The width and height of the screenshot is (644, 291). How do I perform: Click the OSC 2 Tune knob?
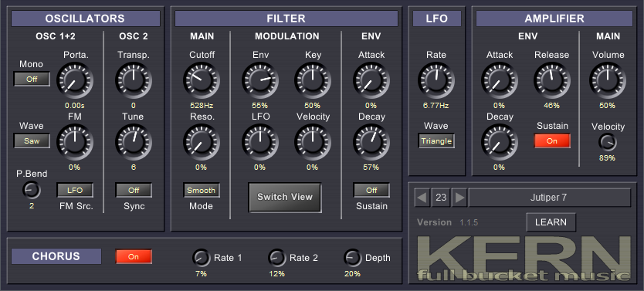[134, 142]
